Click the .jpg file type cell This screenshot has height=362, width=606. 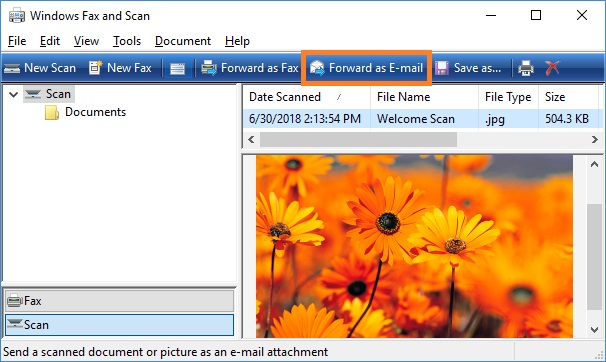coord(495,119)
